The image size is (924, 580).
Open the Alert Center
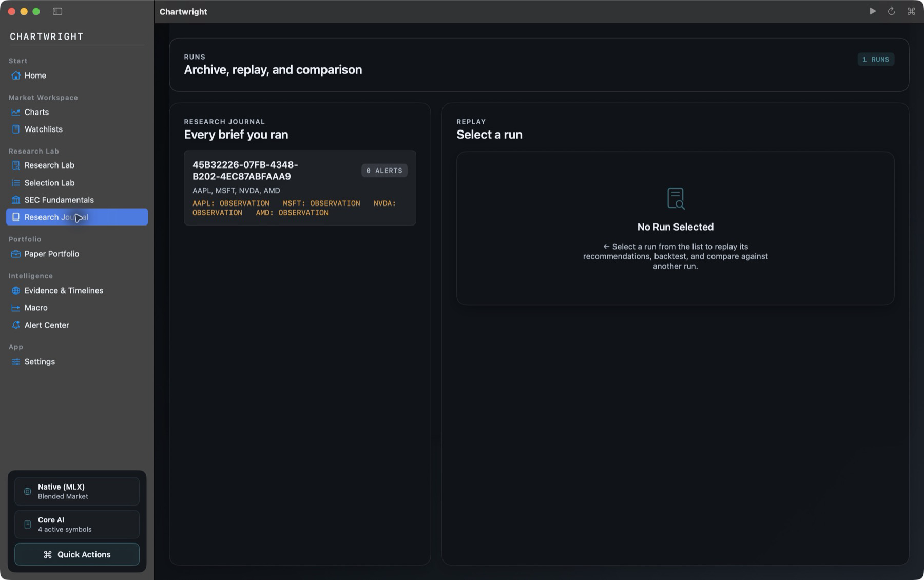click(77, 325)
